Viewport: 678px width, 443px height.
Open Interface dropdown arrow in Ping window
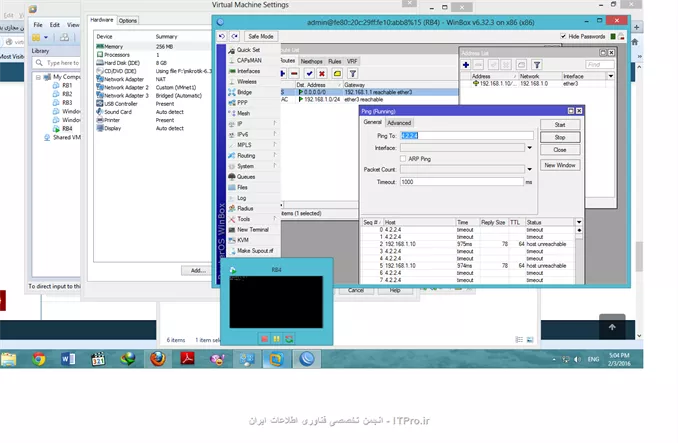point(530,148)
